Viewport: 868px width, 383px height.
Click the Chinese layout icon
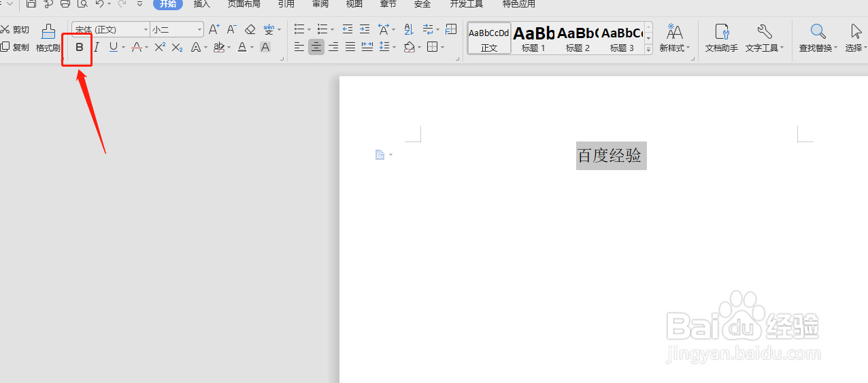coord(384,29)
